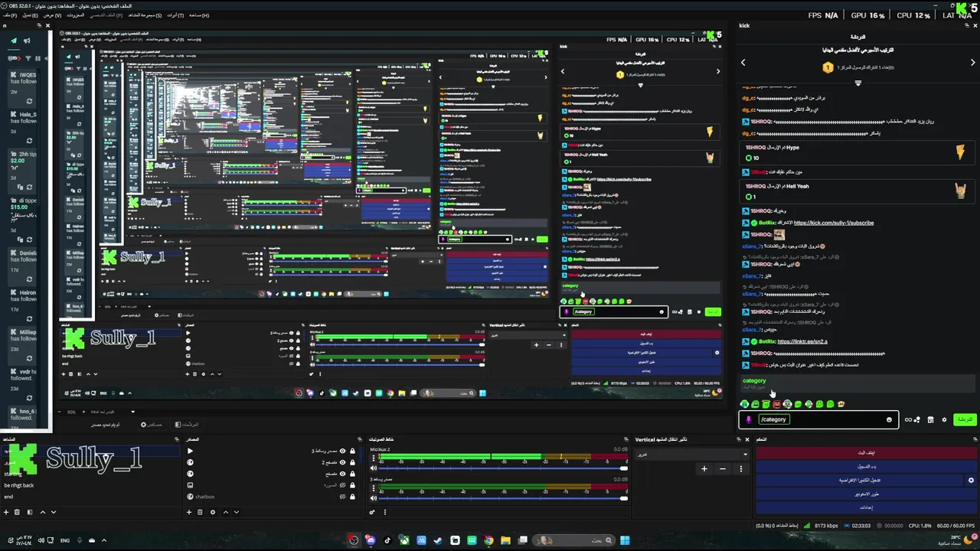Open source properties with the gear icon

tap(213, 512)
